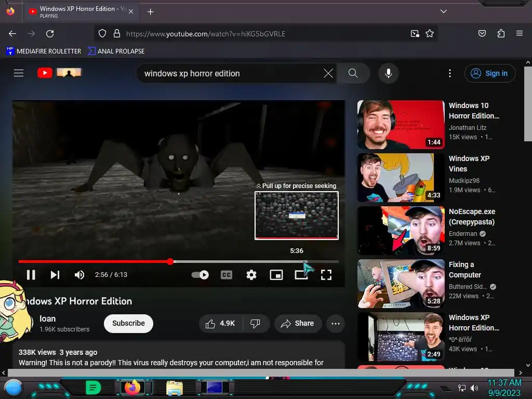Open File Explorer from taskbar

[x=175, y=389]
